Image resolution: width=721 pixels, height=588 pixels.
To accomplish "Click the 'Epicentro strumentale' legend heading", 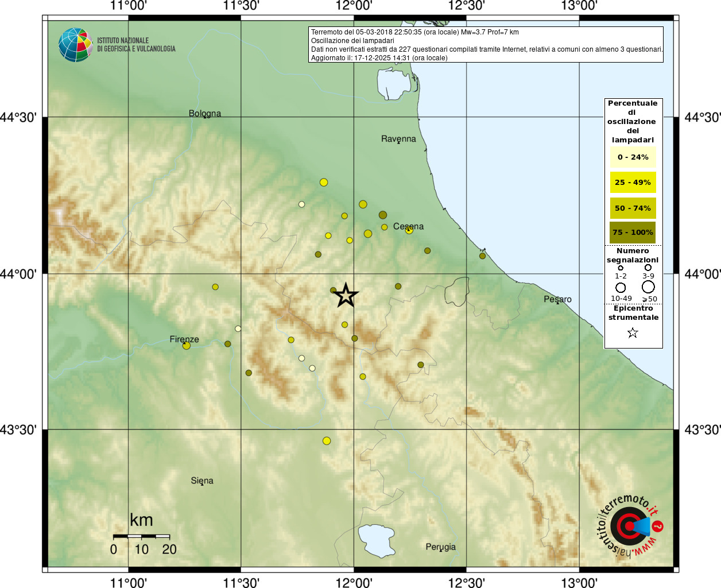I will 633,313.
